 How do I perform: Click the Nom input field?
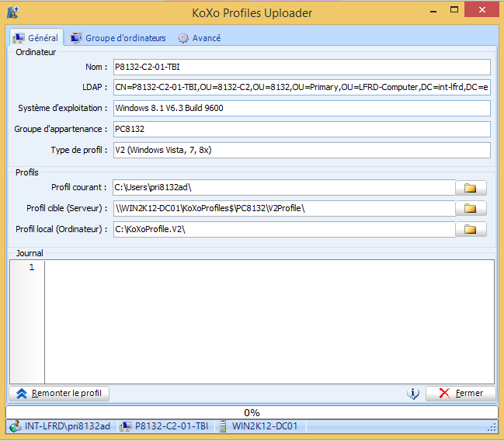[302, 68]
